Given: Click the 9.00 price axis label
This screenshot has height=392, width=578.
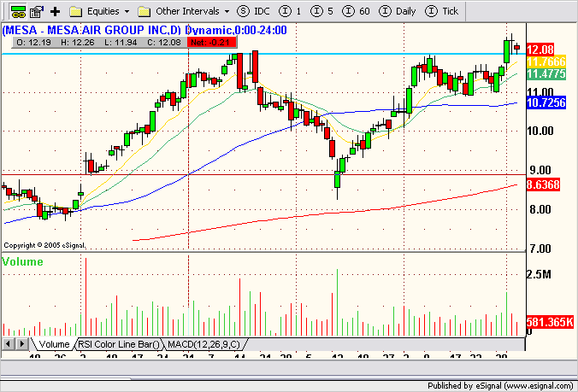Looking at the screenshot, I should [540, 170].
